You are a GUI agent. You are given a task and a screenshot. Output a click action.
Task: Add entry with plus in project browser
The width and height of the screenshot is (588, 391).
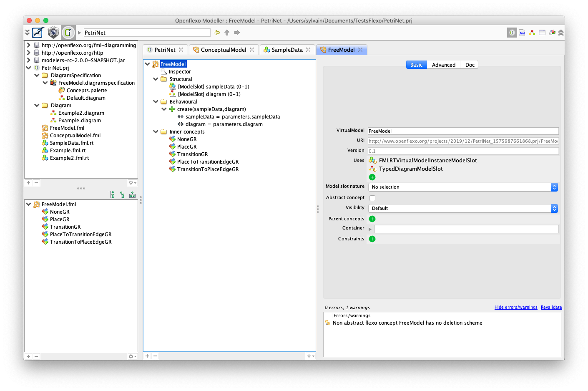point(28,183)
